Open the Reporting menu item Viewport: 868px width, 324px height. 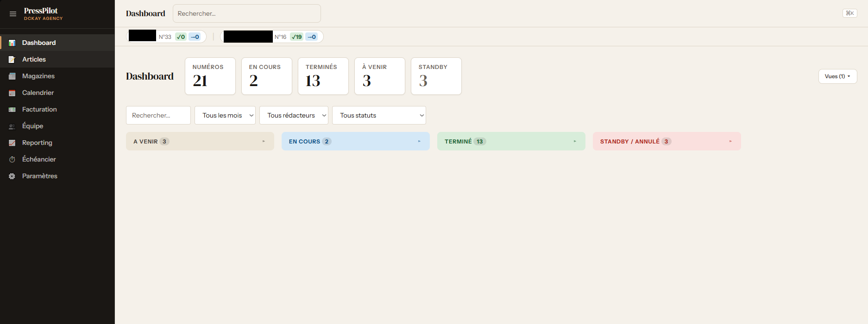pyautogui.click(x=57, y=143)
